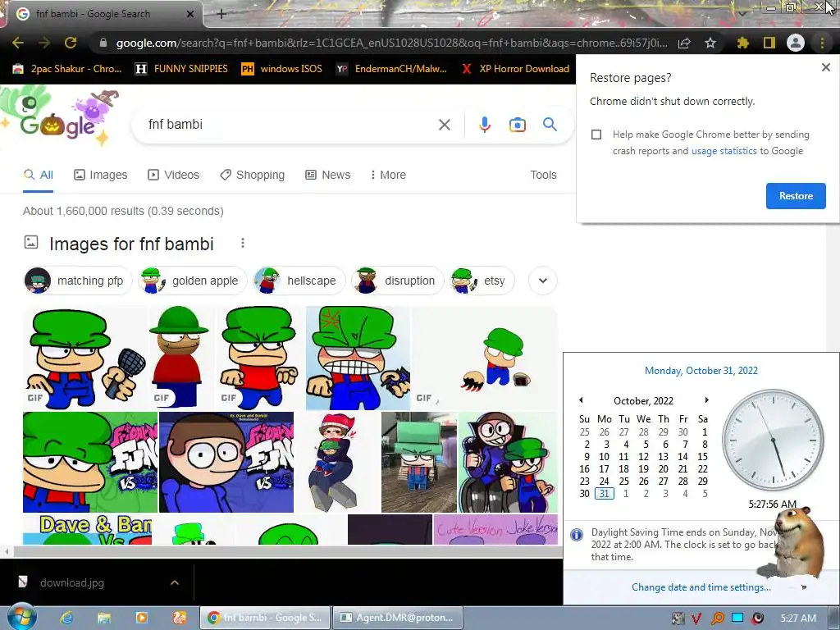Image resolution: width=840 pixels, height=630 pixels.
Task: Switch to the Agent.DMR@proton taskbar window
Action: tap(398, 618)
